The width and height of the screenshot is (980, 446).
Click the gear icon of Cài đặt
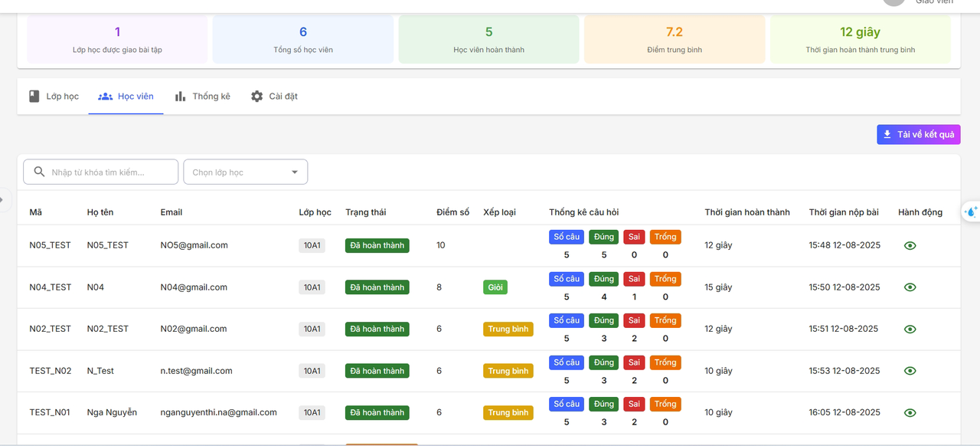click(257, 97)
